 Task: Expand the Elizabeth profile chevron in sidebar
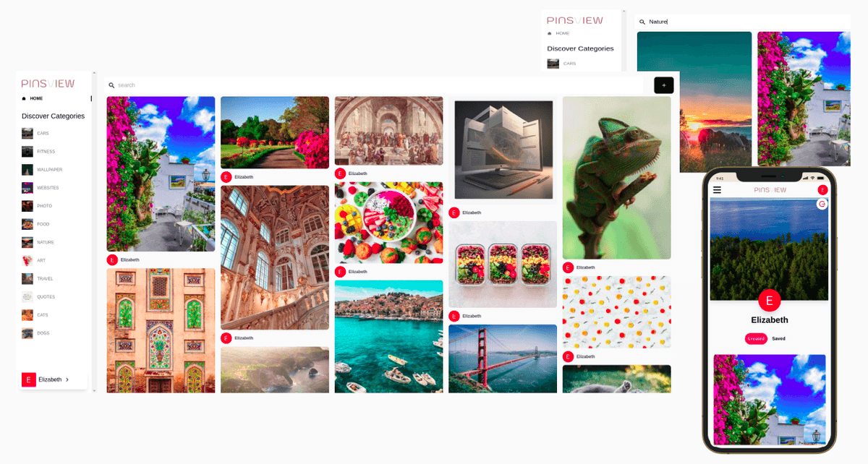(x=67, y=379)
